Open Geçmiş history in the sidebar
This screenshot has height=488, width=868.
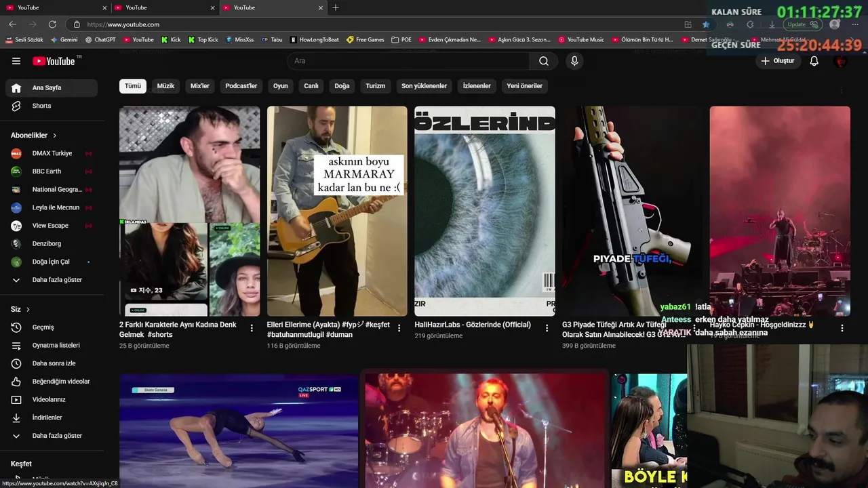click(52, 327)
